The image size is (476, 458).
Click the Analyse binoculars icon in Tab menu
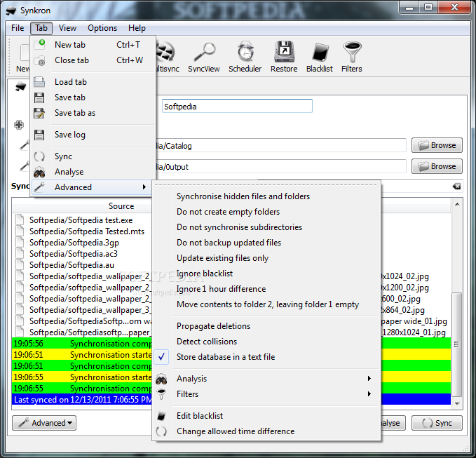[39, 173]
